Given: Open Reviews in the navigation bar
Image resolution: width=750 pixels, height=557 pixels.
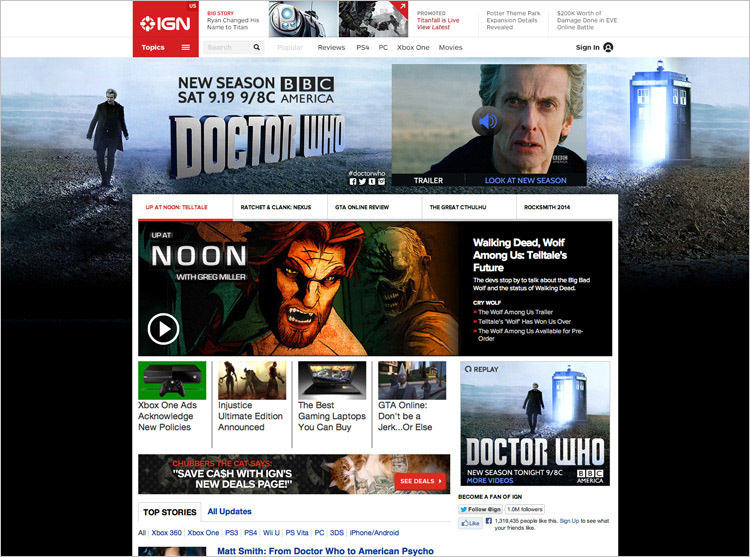Looking at the screenshot, I should 331,47.
